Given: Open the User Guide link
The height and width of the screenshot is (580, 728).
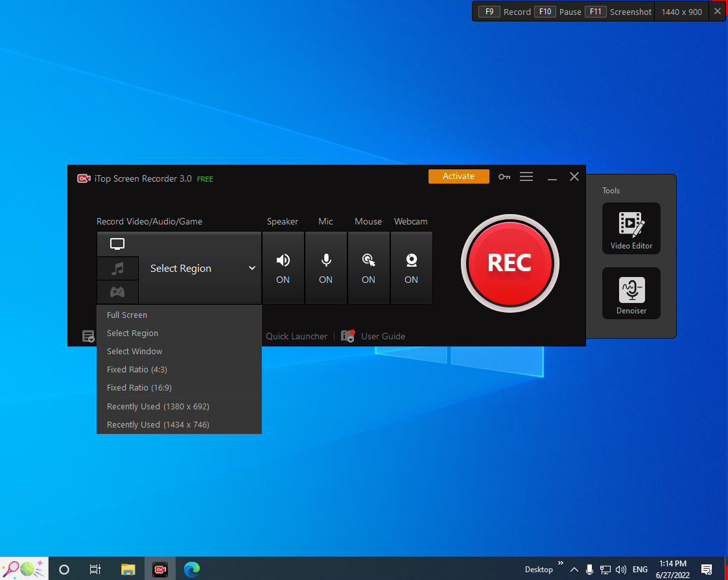Looking at the screenshot, I should click(382, 336).
